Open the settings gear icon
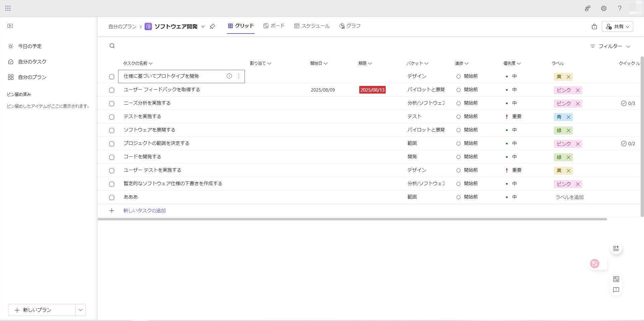The height and width of the screenshot is (321, 644). click(603, 8)
